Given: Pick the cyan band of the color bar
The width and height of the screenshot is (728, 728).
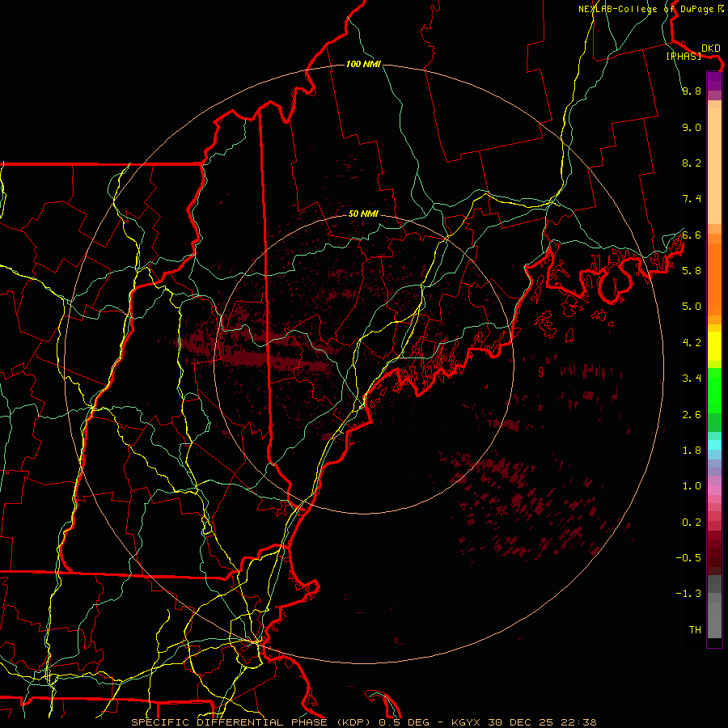Looking at the screenshot, I should 714,445.
